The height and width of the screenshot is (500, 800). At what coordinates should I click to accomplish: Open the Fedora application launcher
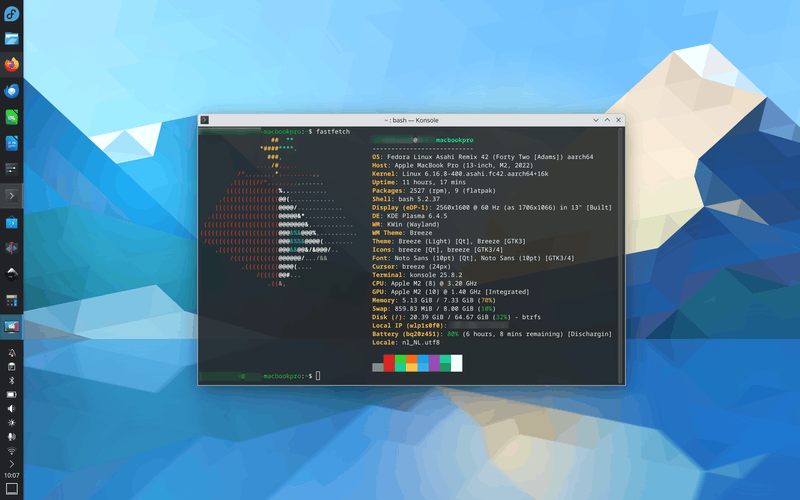coord(11,13)
